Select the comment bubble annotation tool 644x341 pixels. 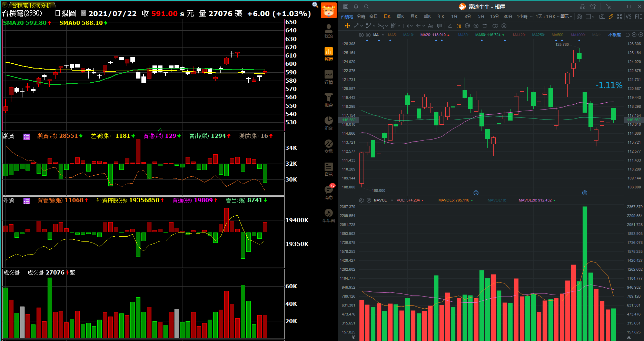point(439,26)
